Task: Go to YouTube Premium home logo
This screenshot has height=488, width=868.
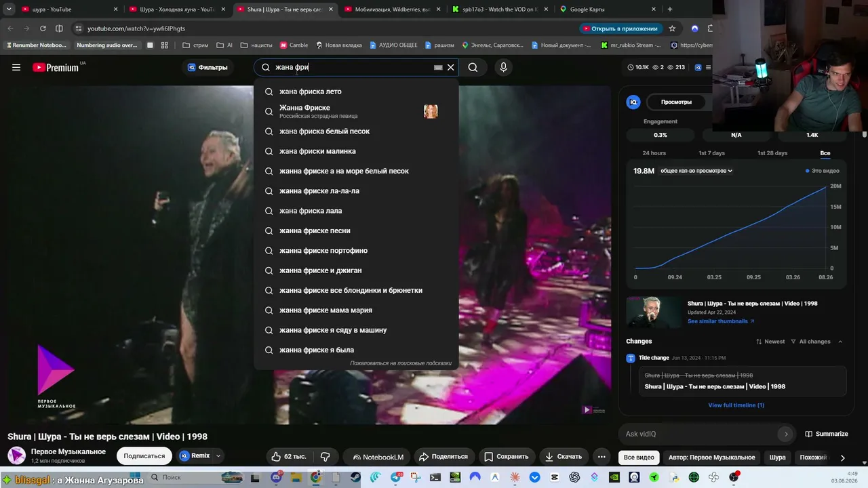Action: (x=56, y=67)
